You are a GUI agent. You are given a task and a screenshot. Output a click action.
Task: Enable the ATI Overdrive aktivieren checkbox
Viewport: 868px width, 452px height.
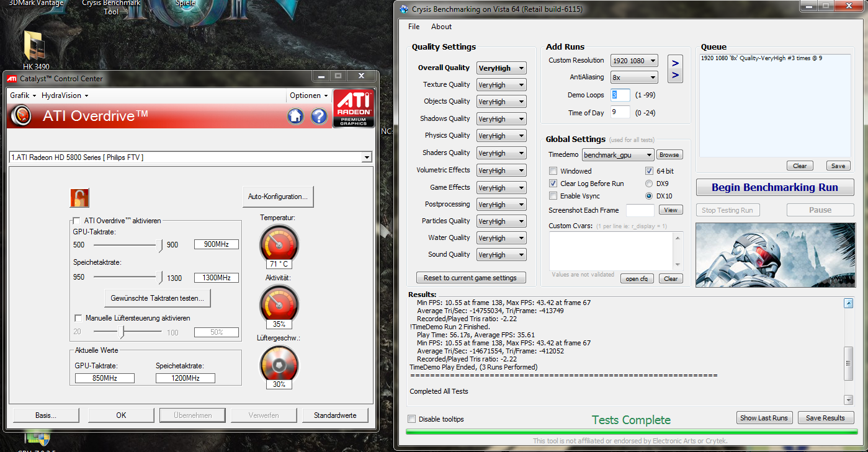pyautogui.click(x=76, y=220)
